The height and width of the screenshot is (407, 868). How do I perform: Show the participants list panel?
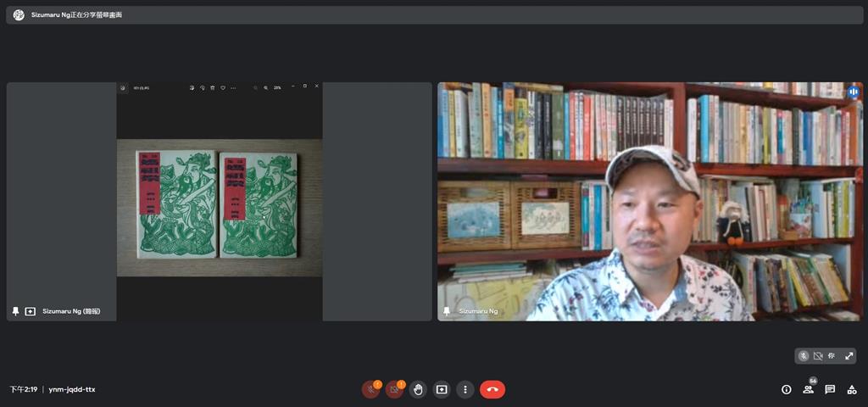coord(808,389)
